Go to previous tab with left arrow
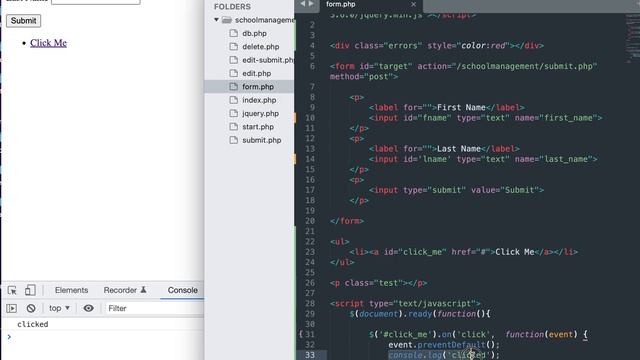This screenshot has width=640, height=360. (x=302, y=4)
